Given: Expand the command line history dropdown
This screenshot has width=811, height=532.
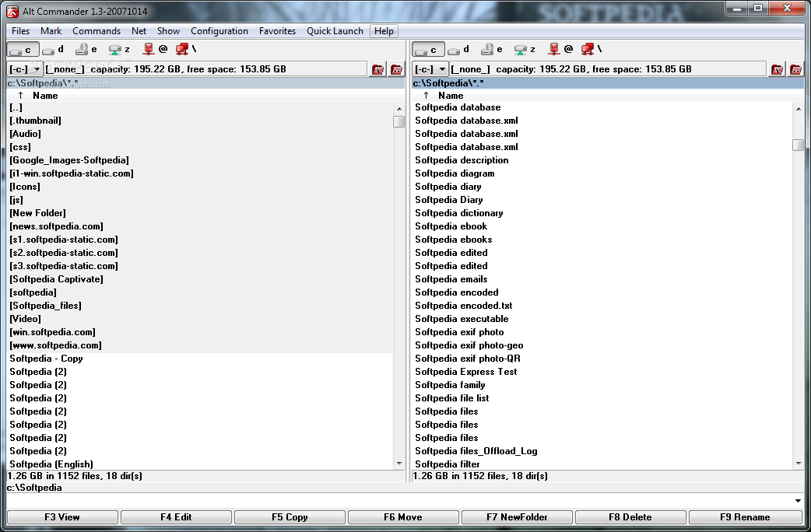Looking at the screenshot, I should click(798, 500).
